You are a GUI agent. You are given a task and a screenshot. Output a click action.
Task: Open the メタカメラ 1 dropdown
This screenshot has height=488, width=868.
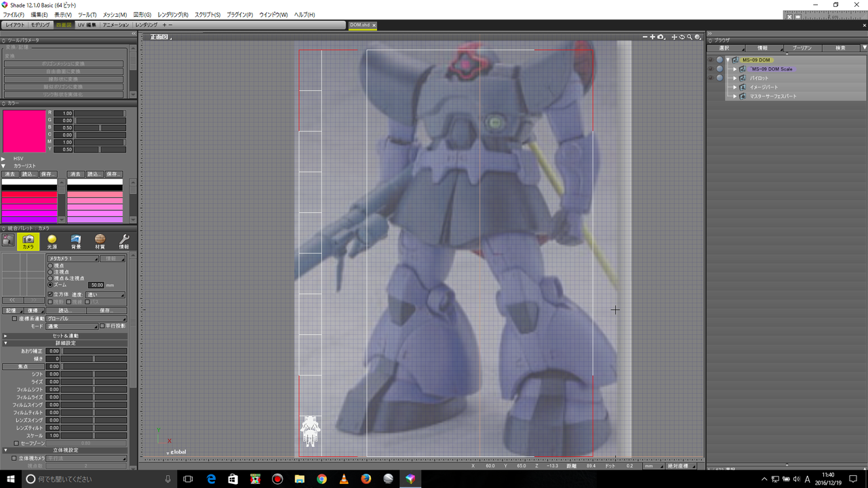(x=73, y=258)
